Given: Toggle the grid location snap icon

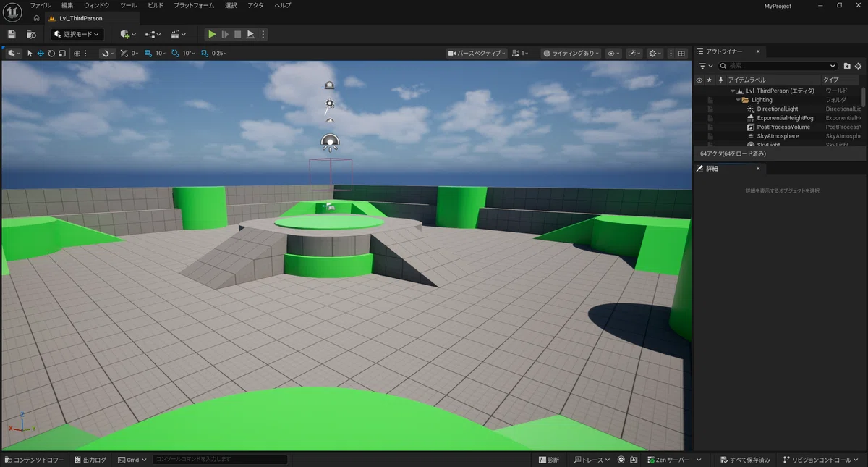Looking at the screenshot, I should [148, 53].
